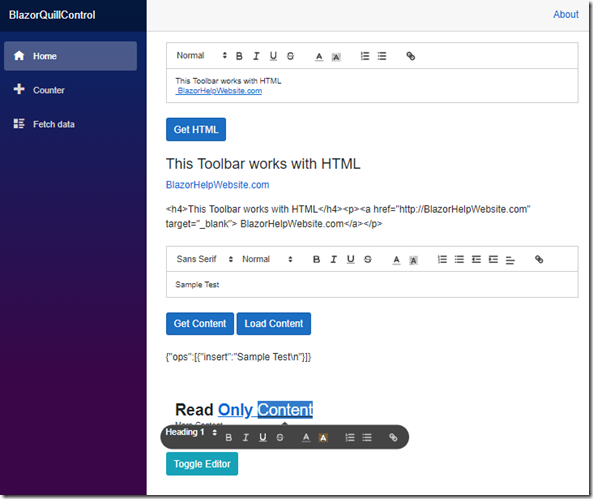Image resolution: width=593 pixels, height=499 pixels.
Task: Click the increase indent icon in the second editor
Action: (x=493, y=259)
